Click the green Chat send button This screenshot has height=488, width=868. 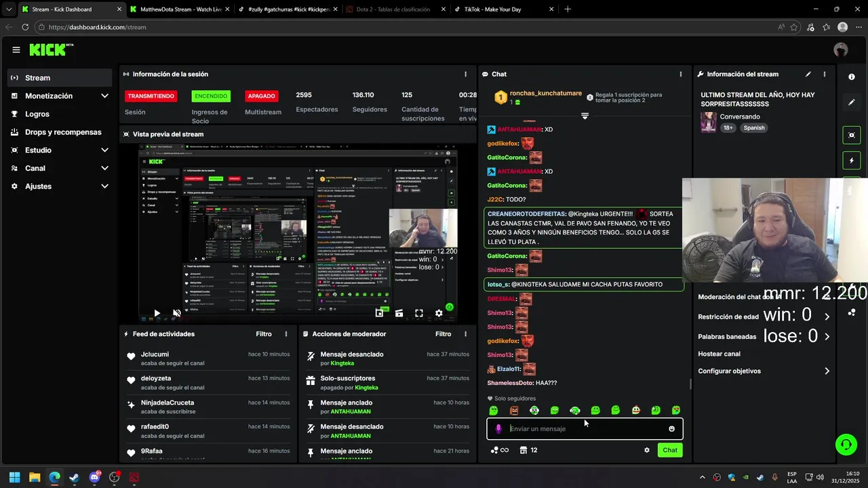pyautogui.click(x=670, y=450)
